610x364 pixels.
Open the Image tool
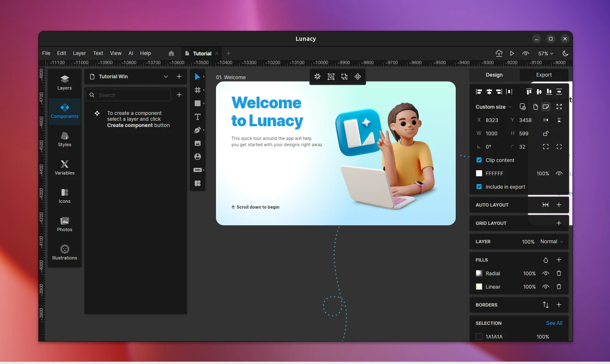pyautogui.click(x=198, y=144)
